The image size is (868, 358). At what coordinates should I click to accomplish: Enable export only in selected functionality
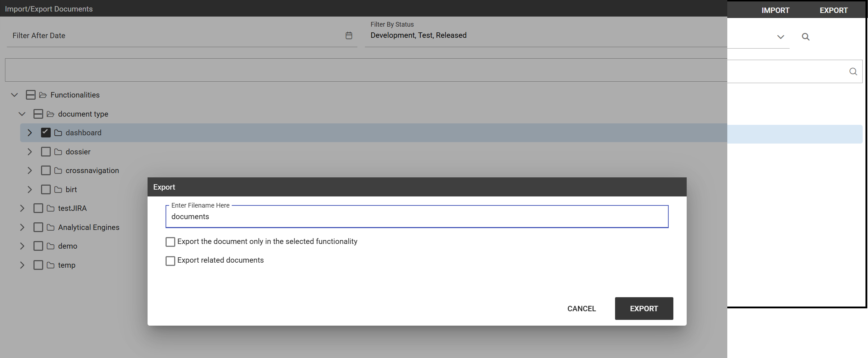(x=170, y=242)
